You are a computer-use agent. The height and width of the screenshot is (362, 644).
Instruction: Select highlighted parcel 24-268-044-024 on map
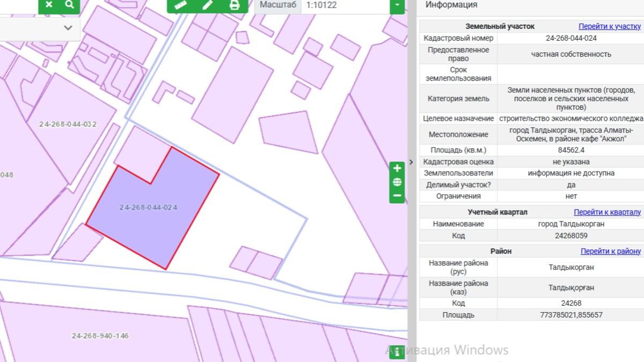click(149, 208)
